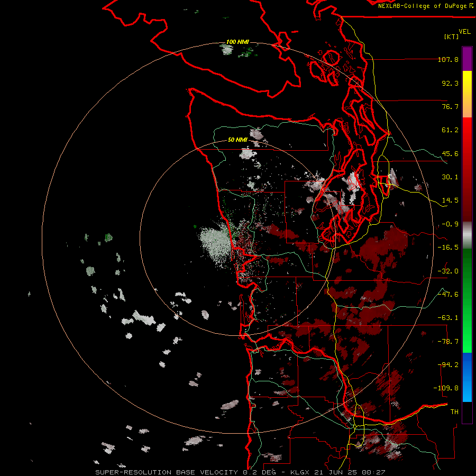Click the -32.0 legend value
476x476 pixels.
448,271
